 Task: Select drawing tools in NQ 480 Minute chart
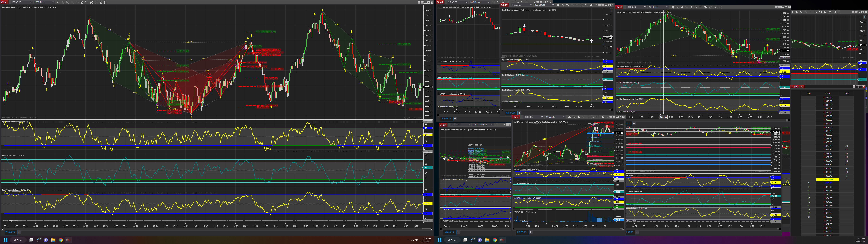(563, 5)
